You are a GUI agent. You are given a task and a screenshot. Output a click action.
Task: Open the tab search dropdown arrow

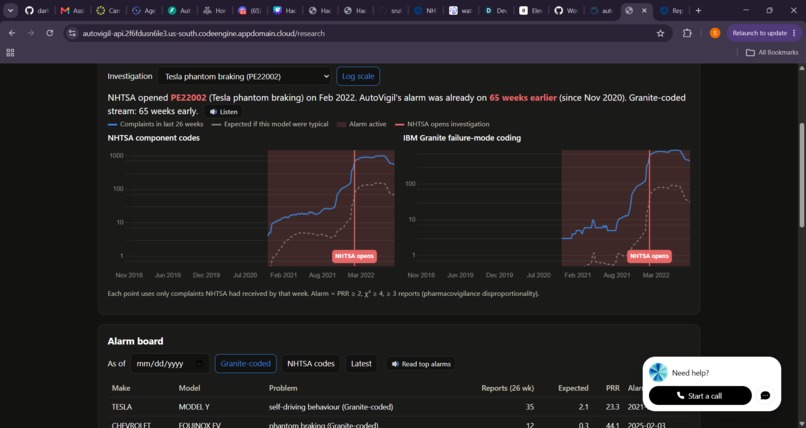pos(10,10)
